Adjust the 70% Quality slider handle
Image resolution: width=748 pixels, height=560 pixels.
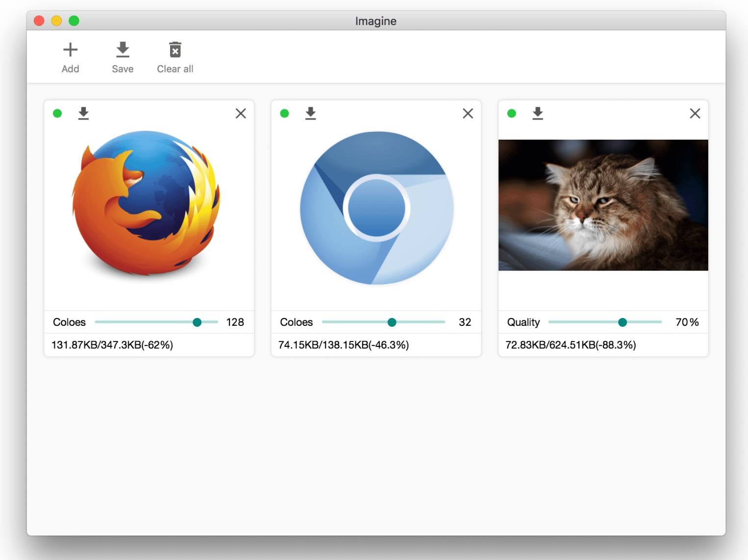(623, 322)
